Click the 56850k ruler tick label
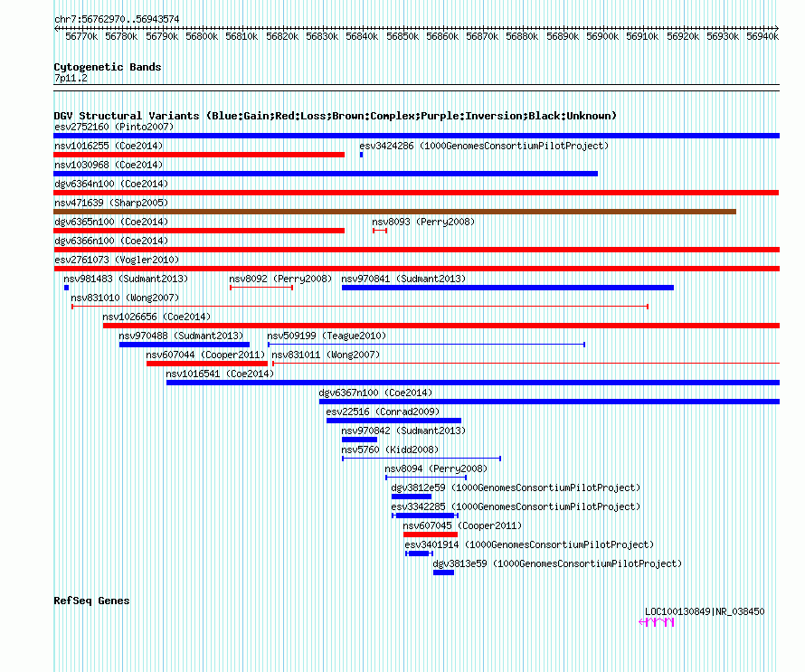 coord(402,36)
